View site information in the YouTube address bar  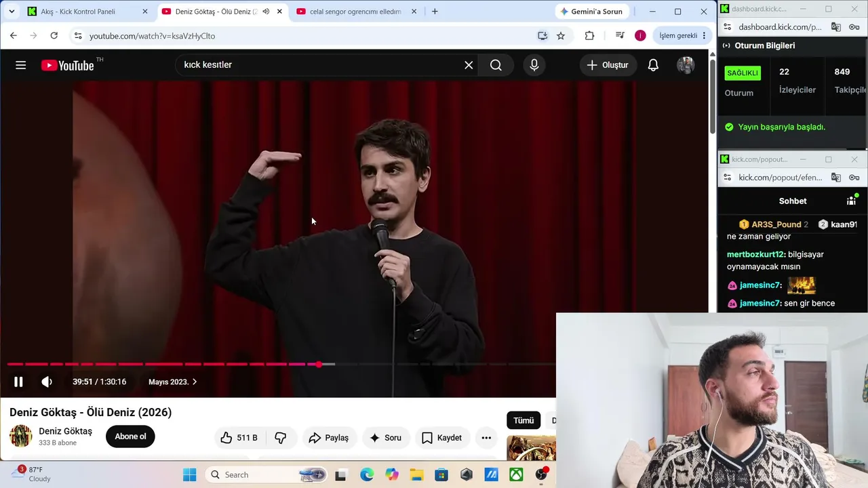coord(78,36)
